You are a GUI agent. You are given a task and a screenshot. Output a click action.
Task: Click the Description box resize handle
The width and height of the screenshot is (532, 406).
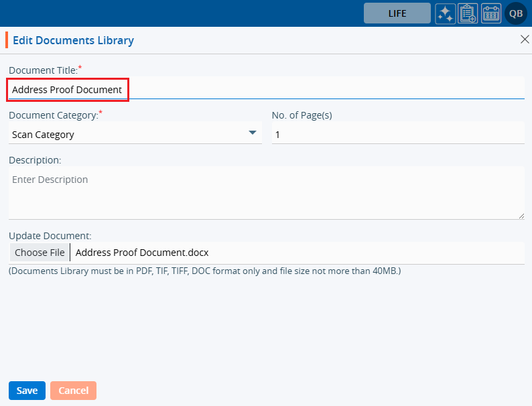tap(521, 215)
